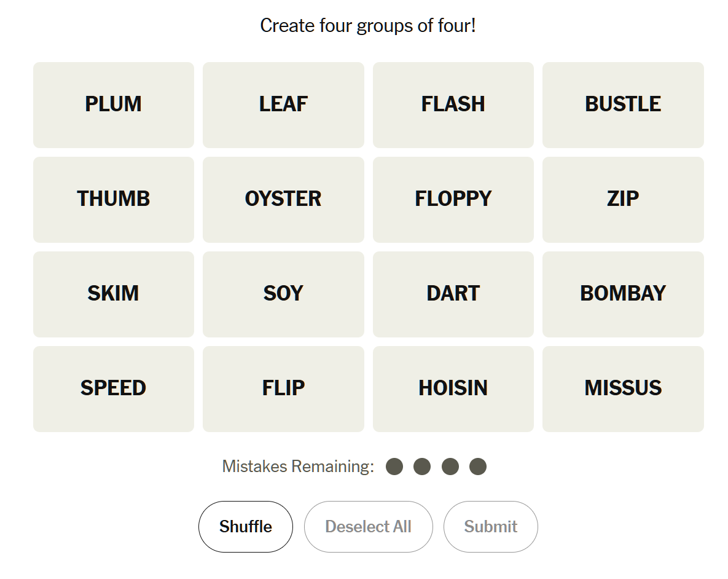Select the SKIM word card
Screen dimensions: 728x579
(114, 294)
